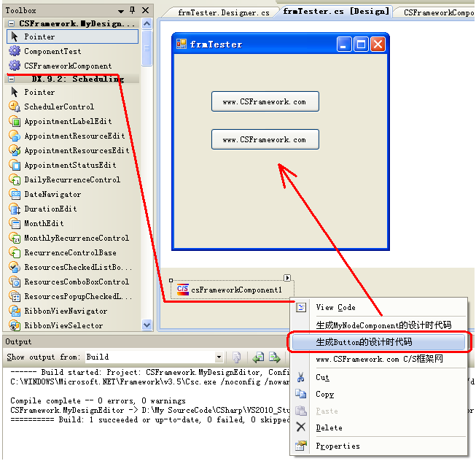
Task: Select the RibbonViewNavigator toolbox item
Action: click(65, 311)
